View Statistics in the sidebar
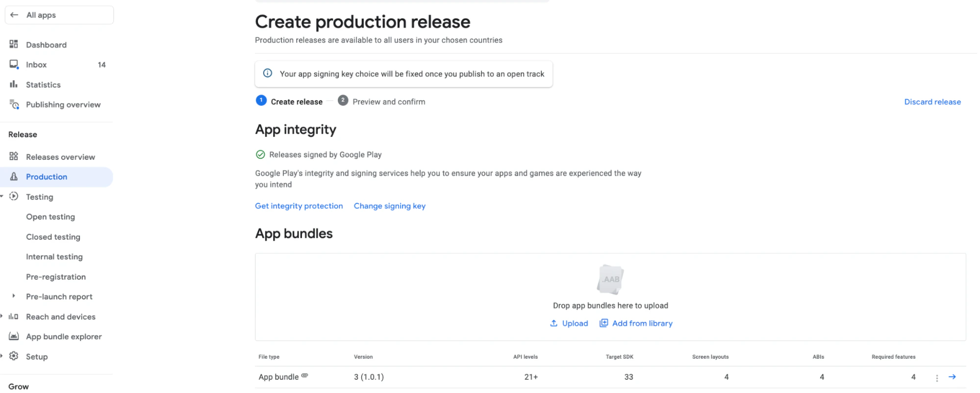The height and width of the screenshot is (393, 980). [43, 84]
